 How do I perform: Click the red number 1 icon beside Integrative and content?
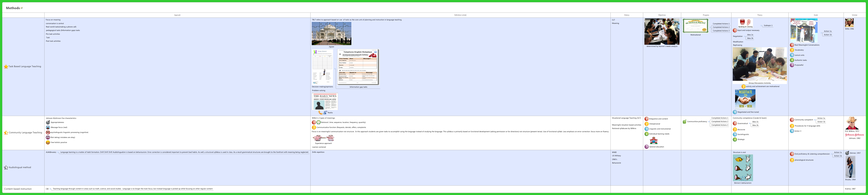pyautogui.click(x=646, y=119)
